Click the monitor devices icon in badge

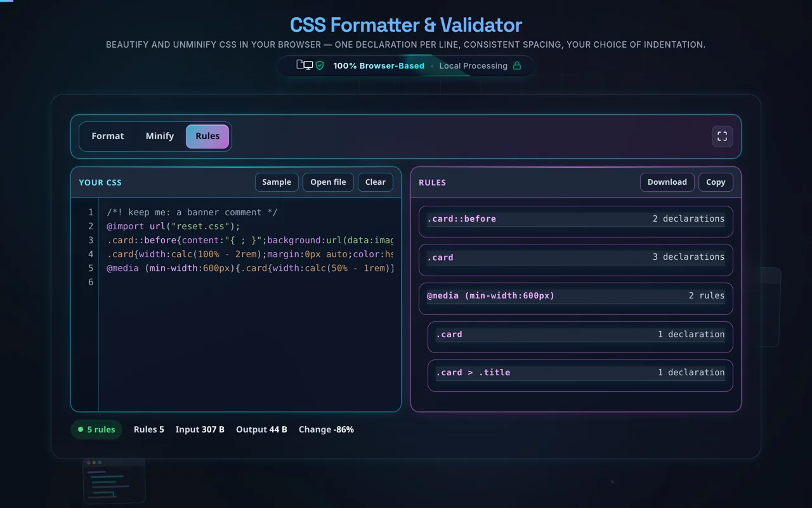coord(304,65)
